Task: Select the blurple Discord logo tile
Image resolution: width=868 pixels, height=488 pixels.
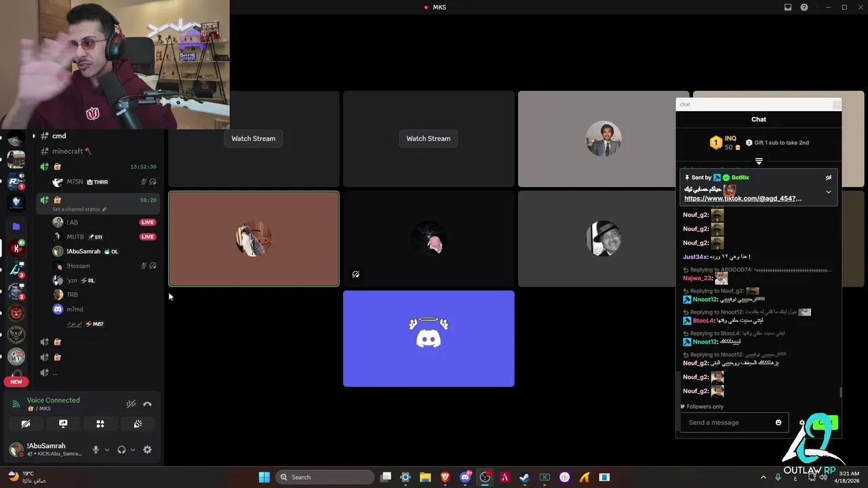Action: pyautogui.click(x=429, y=339)
